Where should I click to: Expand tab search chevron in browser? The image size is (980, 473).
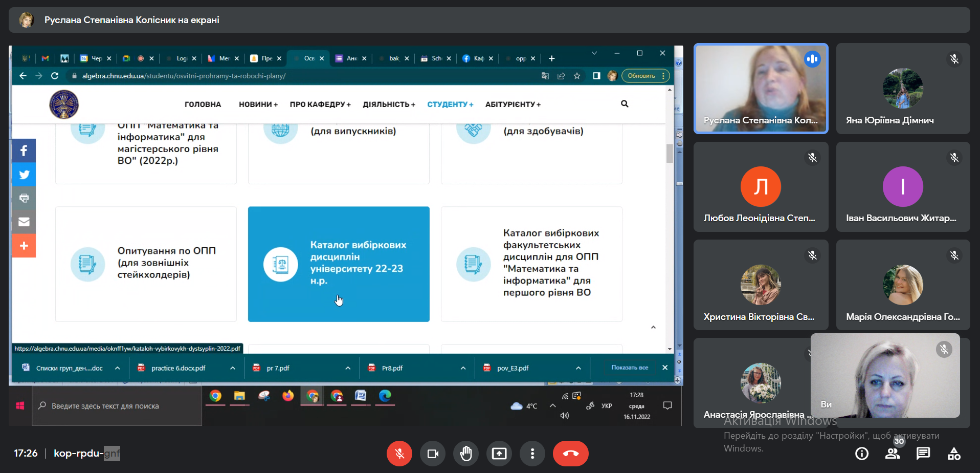594,53
